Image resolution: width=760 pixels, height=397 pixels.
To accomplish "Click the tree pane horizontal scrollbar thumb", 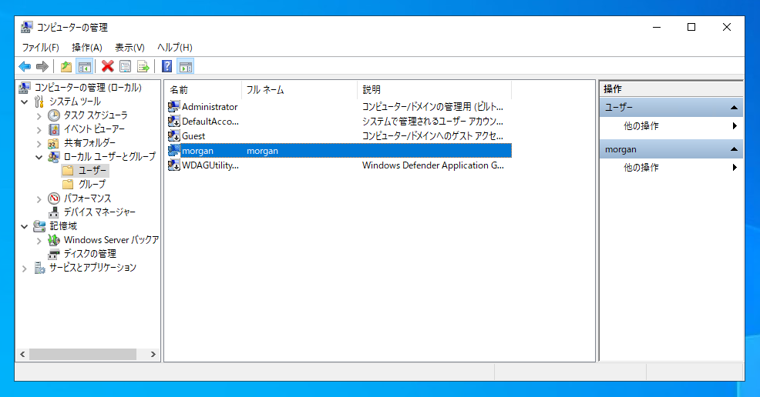I will (82, 354).
